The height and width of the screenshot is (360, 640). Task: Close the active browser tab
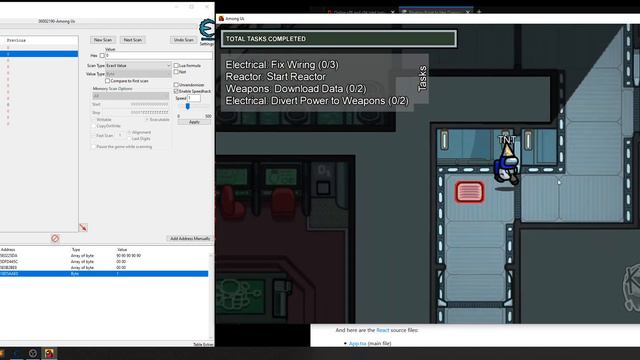468,12
